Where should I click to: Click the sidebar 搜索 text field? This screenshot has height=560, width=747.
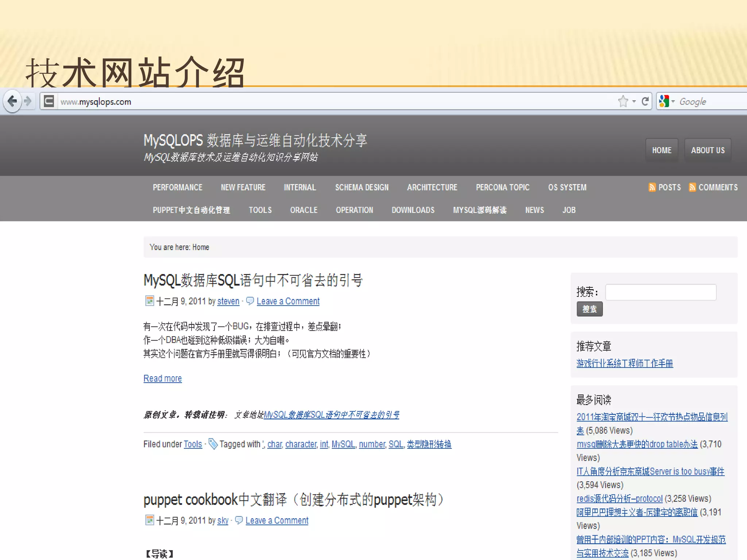(x=661, y=292)
